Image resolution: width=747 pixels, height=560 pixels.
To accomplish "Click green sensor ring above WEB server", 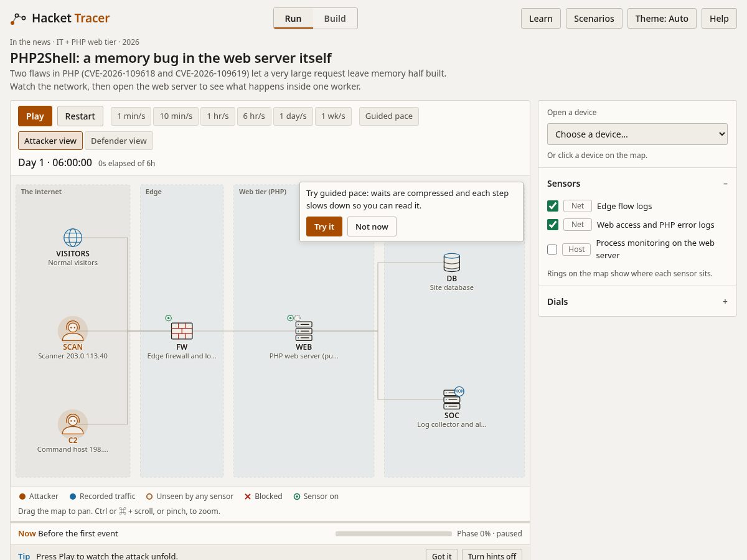I will tap(290, 318).
